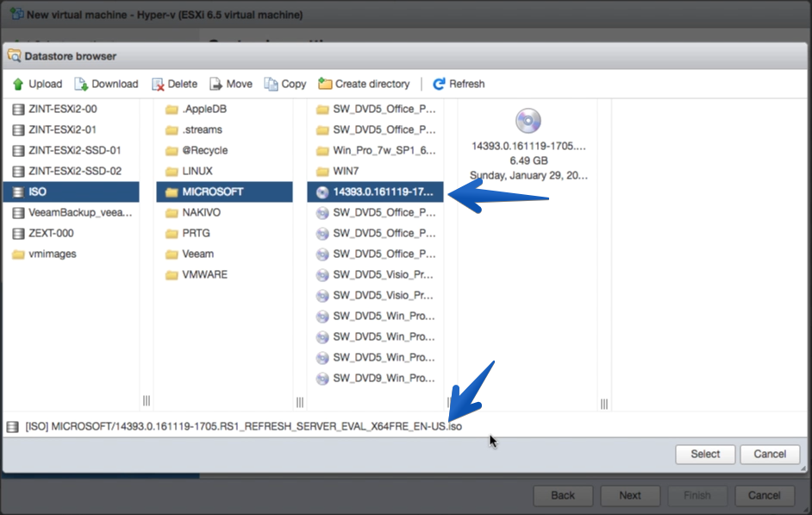Select the ZINT-ESXi2-SSD-01 datastore
Viewport: 812px width, 515px height.
coord(71,150)
